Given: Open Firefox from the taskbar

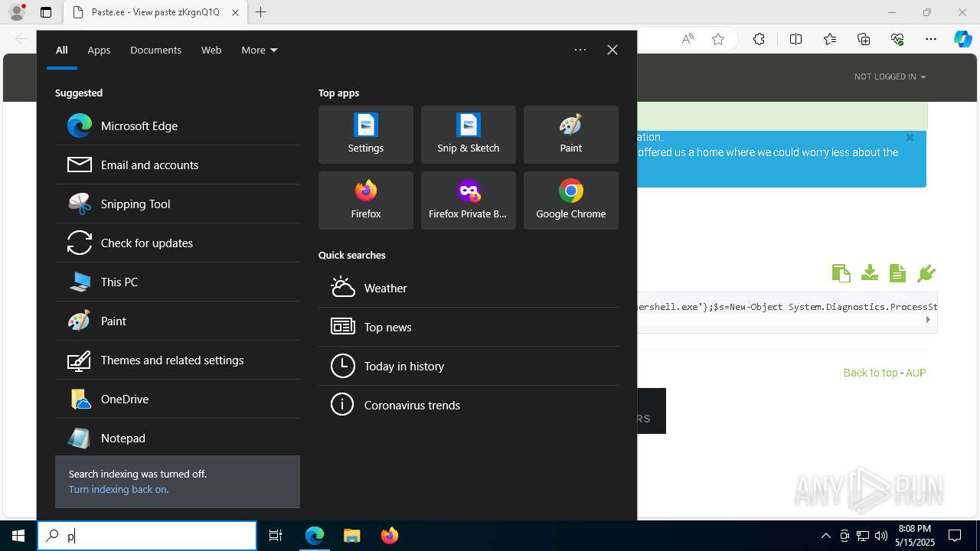Looking at the screenshot, I should [x=390, y=536].
